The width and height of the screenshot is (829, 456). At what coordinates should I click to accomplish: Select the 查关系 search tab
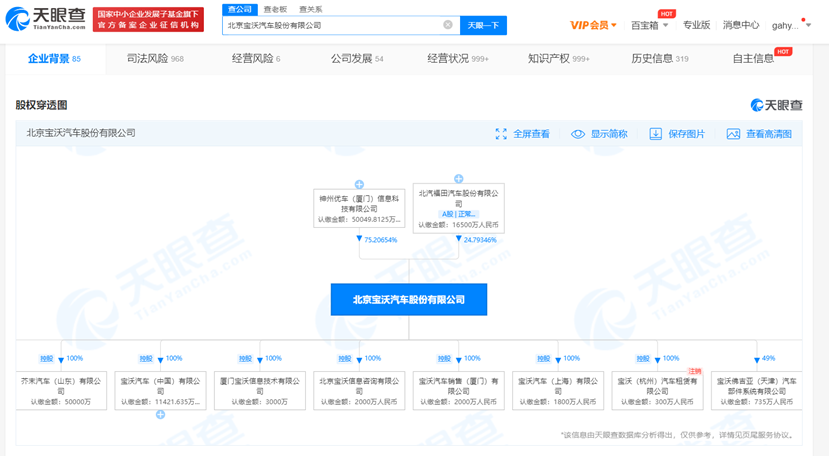pyautogui.click(x=310, y=10)
